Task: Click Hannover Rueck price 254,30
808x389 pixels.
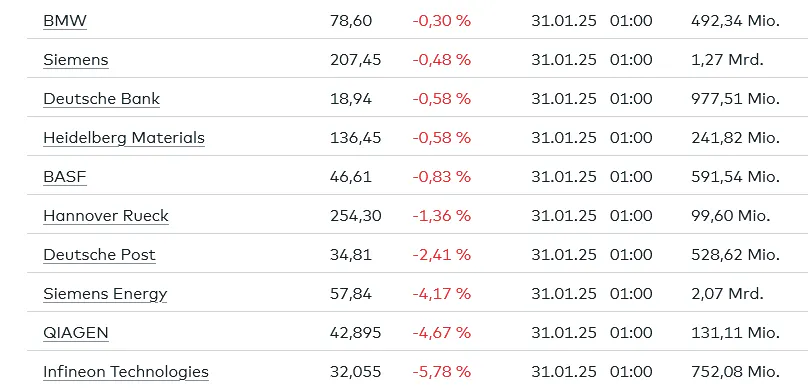Action: tap(356, 216)
